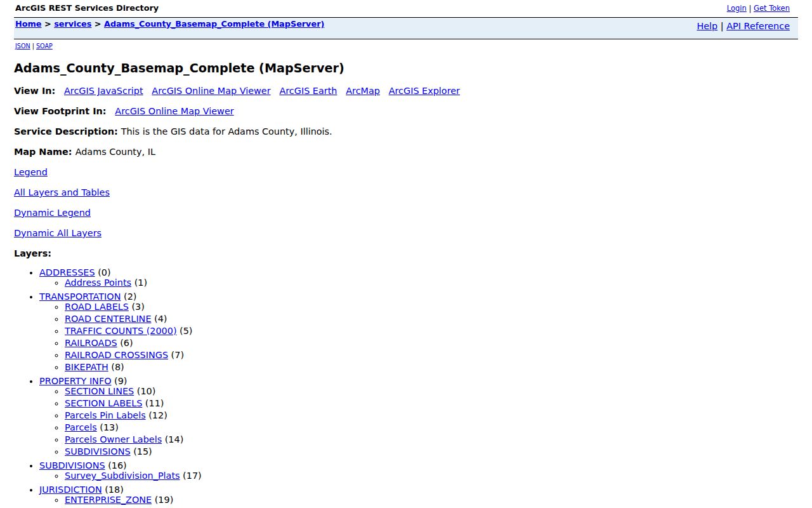
Task: Open the ROAD CENTERLINE layer
Action: coord(108,319)
